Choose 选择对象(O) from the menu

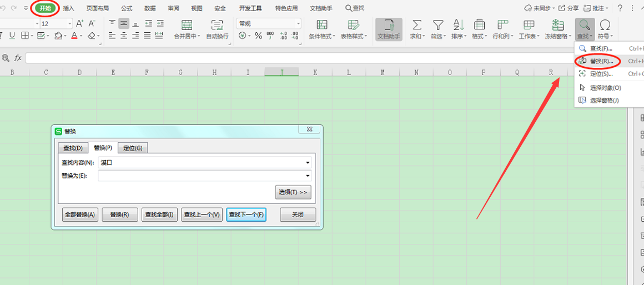coord(609,88)
